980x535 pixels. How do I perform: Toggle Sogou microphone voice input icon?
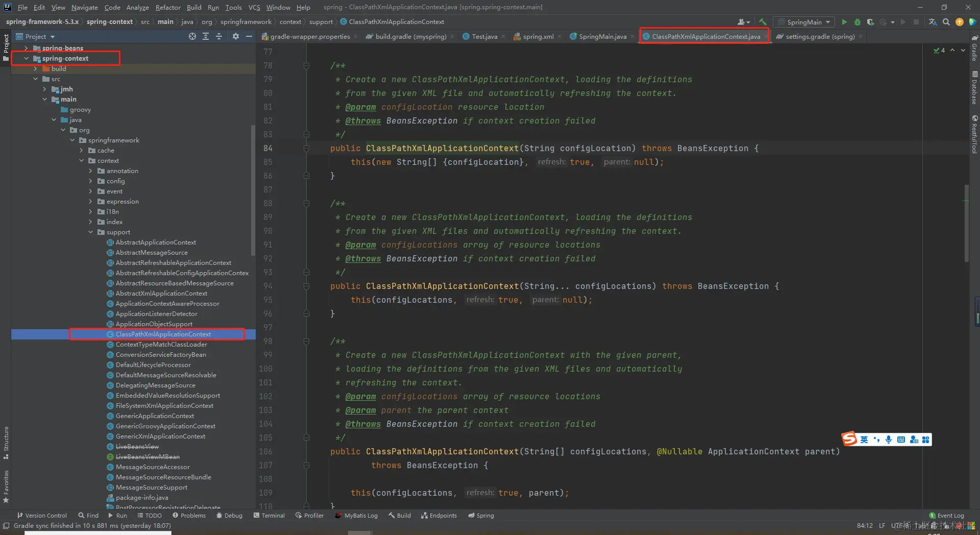point(889,439)
